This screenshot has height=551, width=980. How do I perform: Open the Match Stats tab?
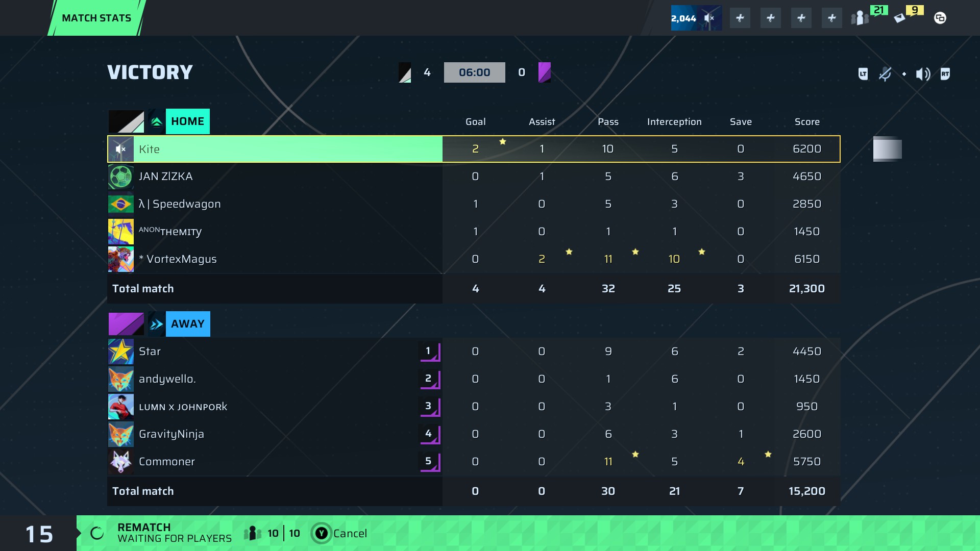pos(96,18)
